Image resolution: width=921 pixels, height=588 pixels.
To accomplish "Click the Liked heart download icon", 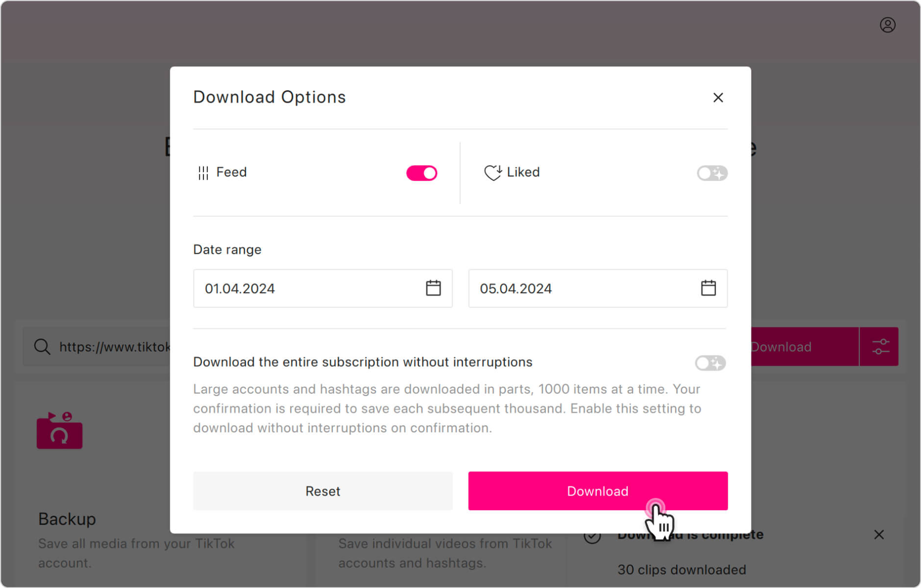I will (493, 173).
